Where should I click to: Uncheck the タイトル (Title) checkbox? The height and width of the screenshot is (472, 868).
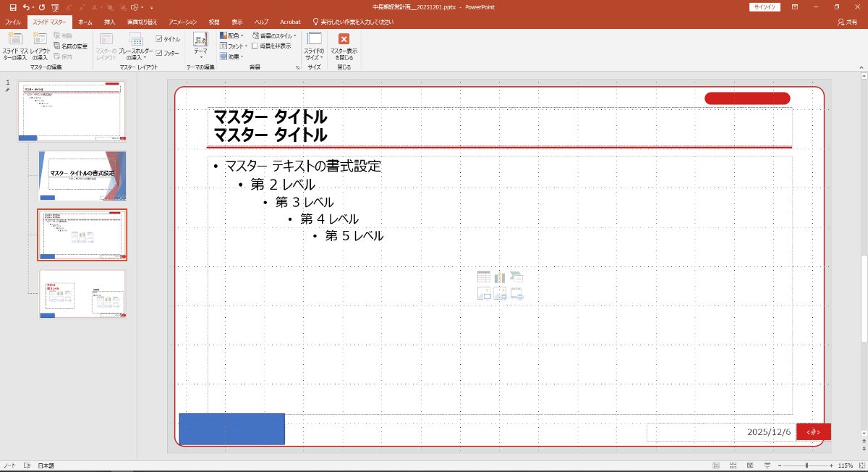(x=159, y=39)
